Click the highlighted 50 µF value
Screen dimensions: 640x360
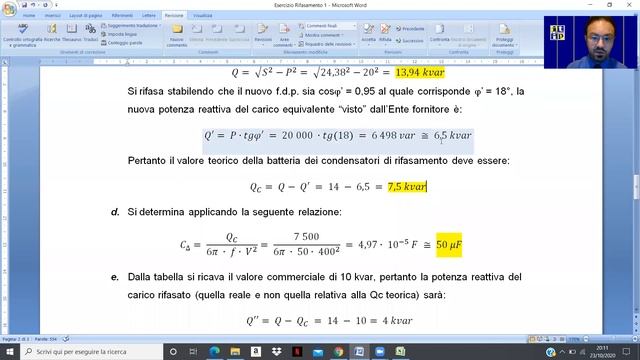[x=449, y=245]
